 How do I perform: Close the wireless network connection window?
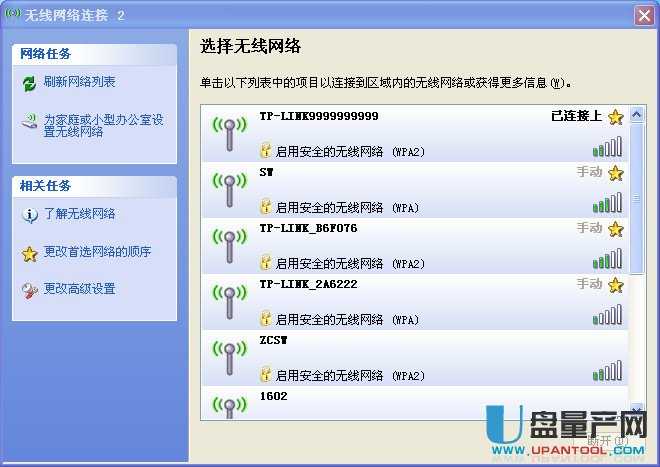click(x=643, y=15)
